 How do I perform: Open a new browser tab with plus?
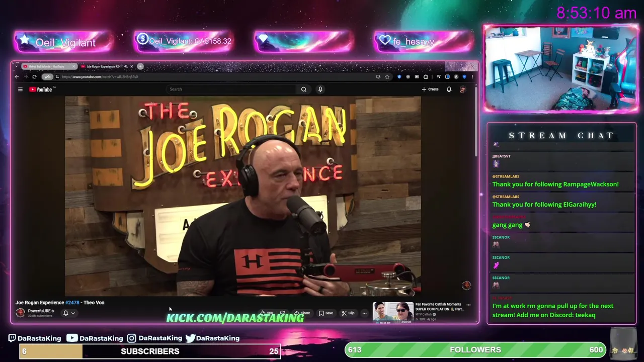point(140,66)
